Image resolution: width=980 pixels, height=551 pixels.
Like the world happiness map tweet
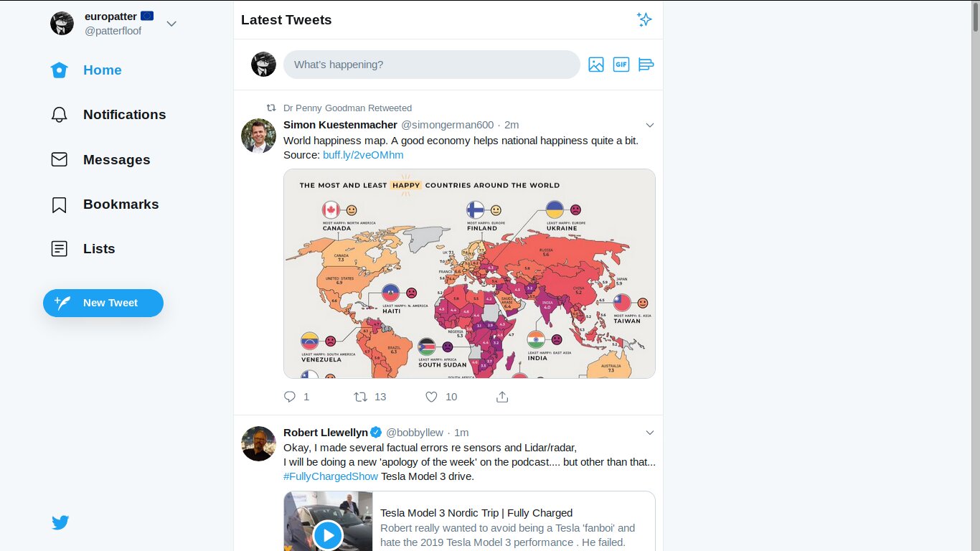432,396
